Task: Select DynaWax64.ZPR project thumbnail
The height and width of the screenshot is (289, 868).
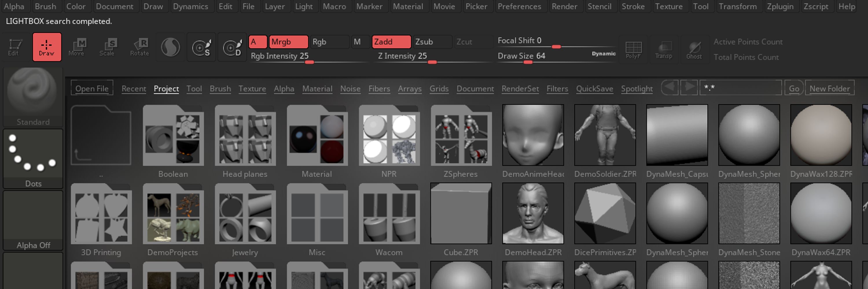Action: click(821, 214)
